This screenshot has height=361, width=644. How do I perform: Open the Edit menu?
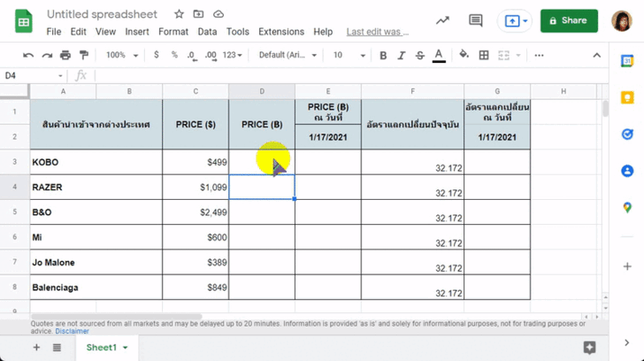pos(78,32)
